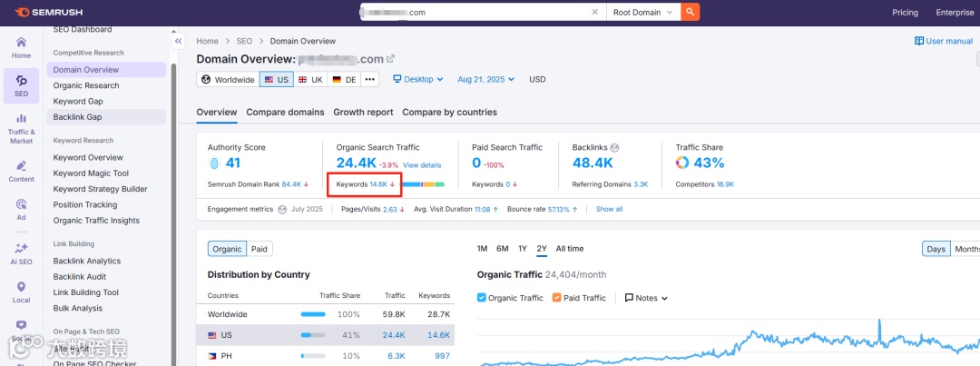Open Position Tracking in sidebar
The image size is (980, 366).
coord(85,204)
